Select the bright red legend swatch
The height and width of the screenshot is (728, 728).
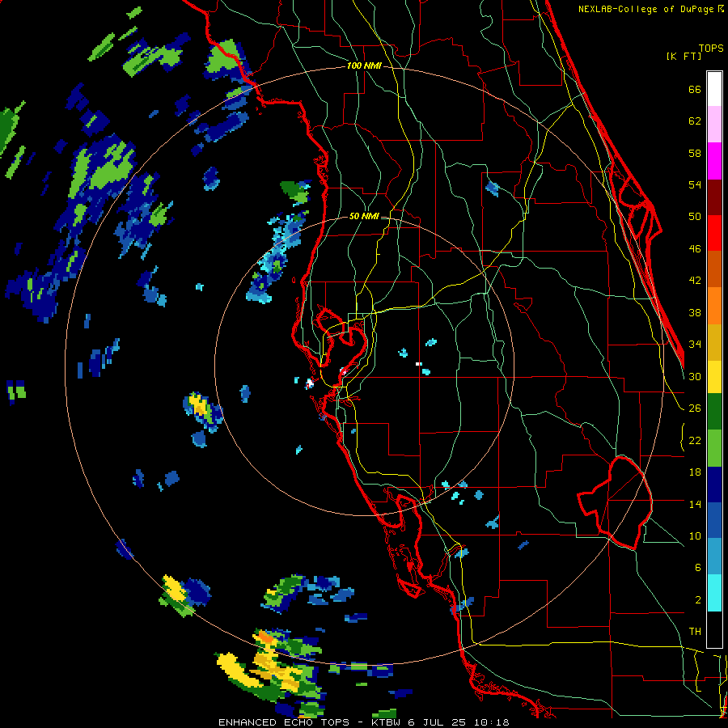click(714, 233)
